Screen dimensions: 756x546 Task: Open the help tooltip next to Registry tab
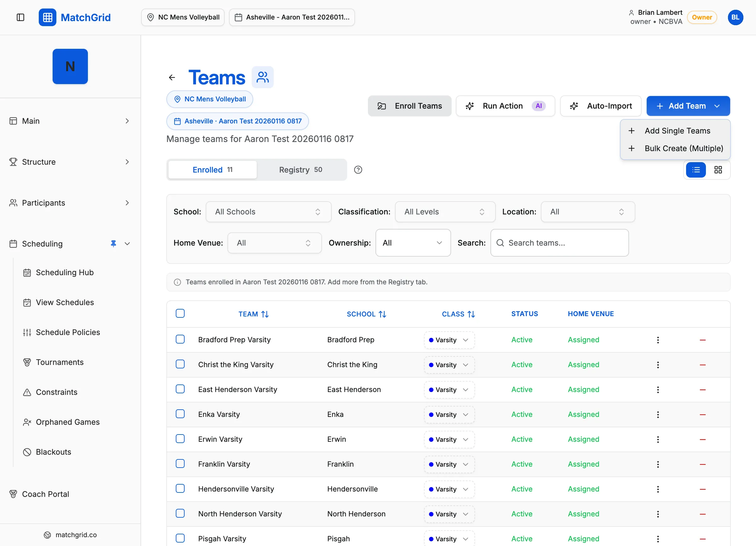coord(358,170)
